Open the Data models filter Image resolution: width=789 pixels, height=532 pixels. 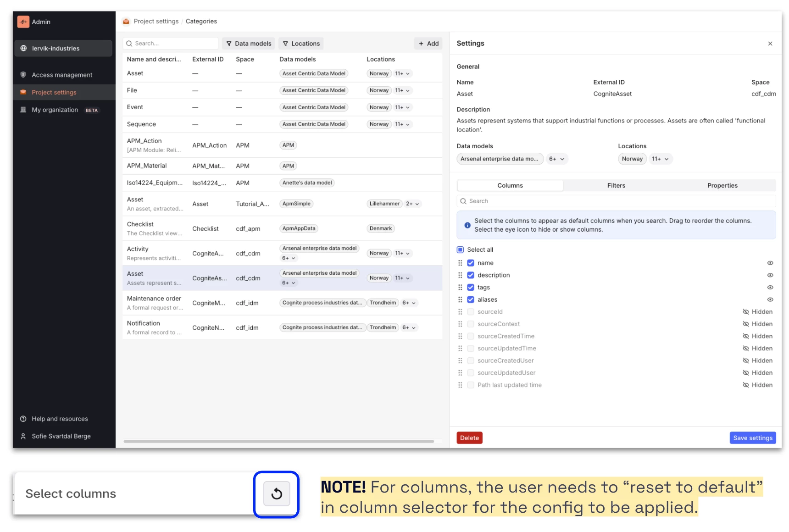tap(249, 44)
